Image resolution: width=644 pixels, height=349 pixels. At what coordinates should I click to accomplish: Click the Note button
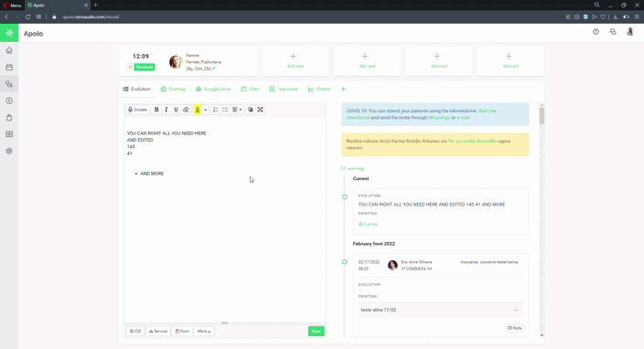coord(515,328)
